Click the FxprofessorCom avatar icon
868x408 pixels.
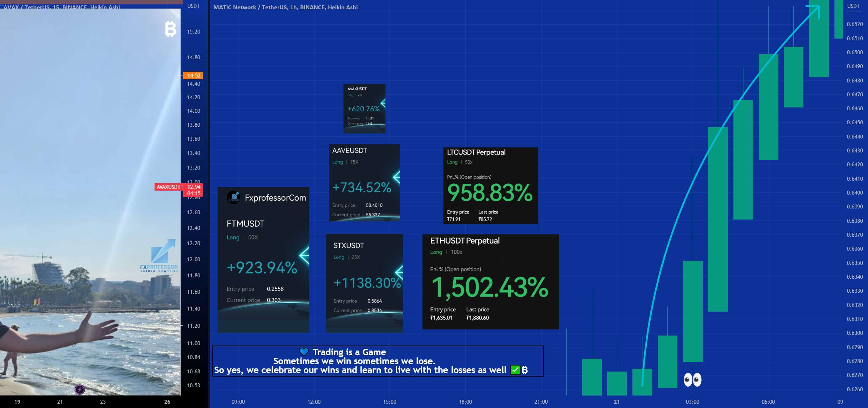coord(233,197)
